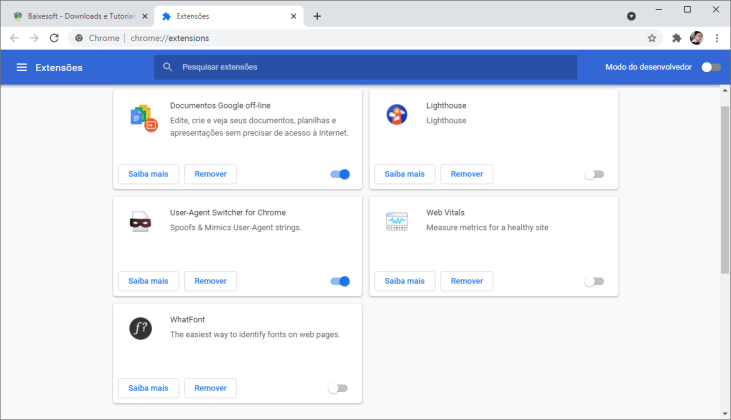
Task: Click Saiba mais for User-Agent Switcher
Action: [x=148, y=281]
